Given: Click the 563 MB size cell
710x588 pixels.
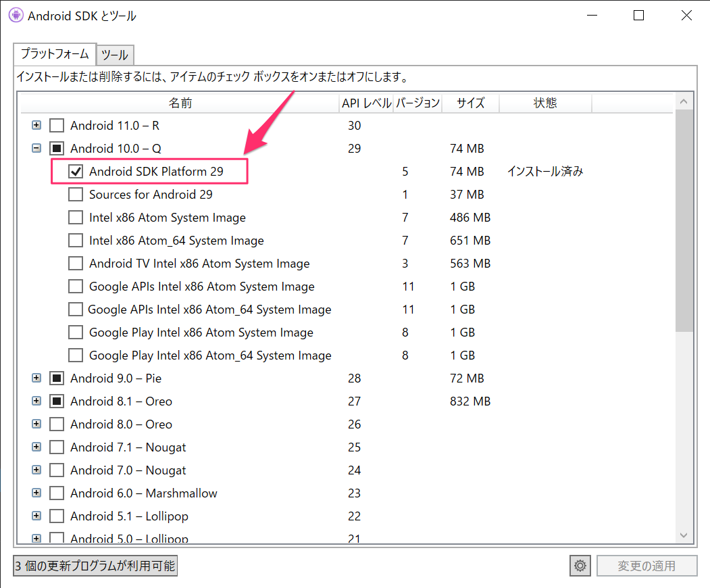Looking at the screenshot, I should tap(470, 263).
